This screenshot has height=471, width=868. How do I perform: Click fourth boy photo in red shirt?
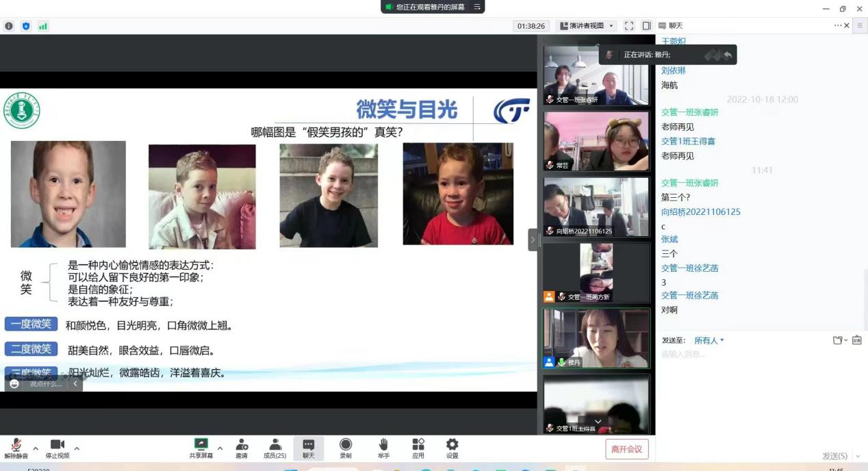[x=458, y=194]
